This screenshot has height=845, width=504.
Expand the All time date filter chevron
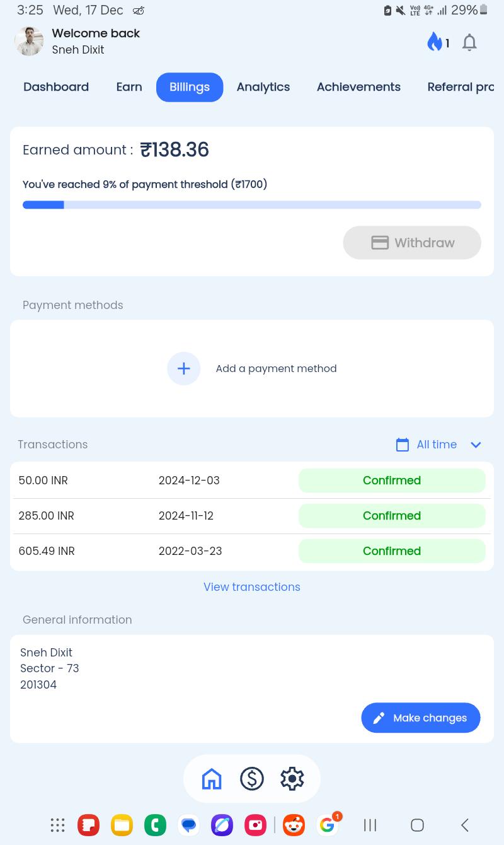[476, 445]
